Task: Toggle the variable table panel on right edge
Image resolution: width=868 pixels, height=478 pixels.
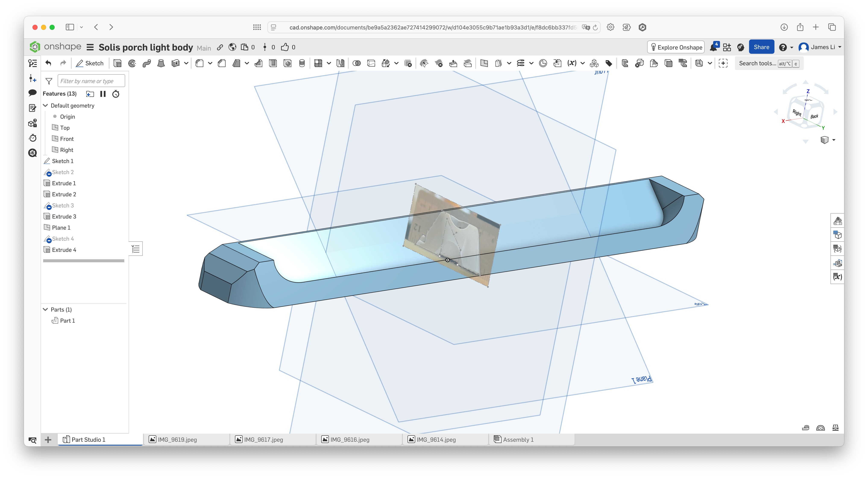Action: coord(838,277)
